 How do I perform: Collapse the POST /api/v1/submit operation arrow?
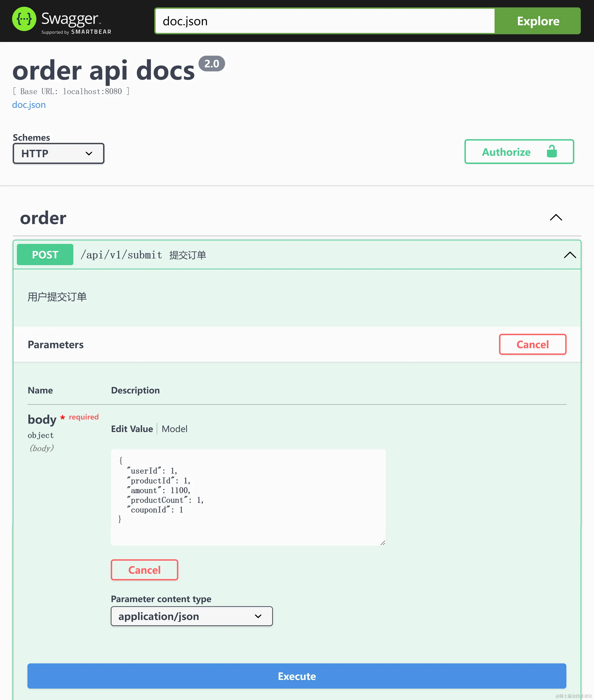click(x=570, y=255)
